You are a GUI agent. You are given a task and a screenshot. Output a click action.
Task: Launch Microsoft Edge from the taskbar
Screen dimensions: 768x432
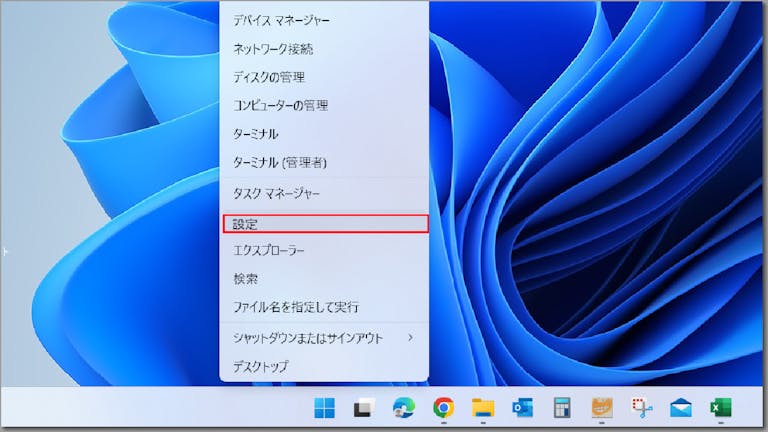click(x=404, y=408)
